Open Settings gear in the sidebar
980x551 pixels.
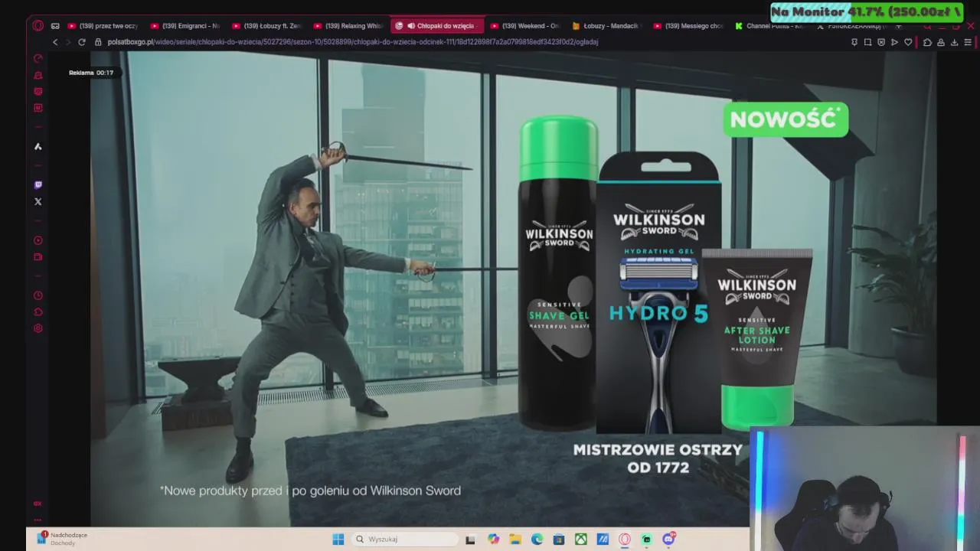38,328
